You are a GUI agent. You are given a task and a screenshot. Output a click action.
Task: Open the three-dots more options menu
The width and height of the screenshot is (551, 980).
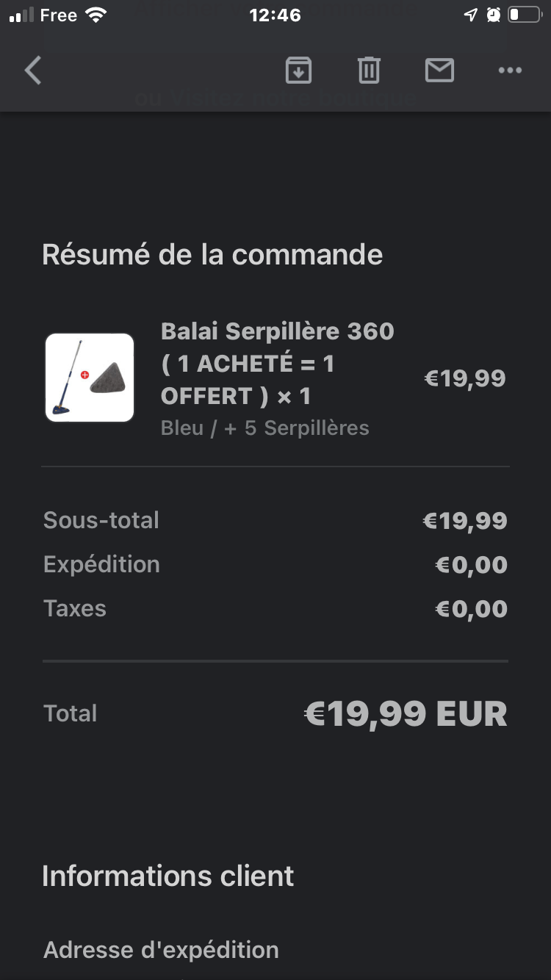(x=510, y=71)
